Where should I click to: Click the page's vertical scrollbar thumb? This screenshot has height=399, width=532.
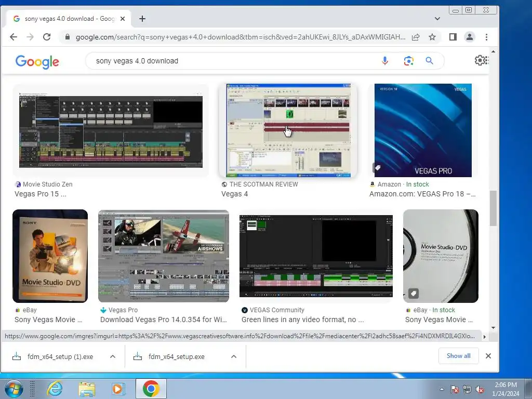[493, 208]
